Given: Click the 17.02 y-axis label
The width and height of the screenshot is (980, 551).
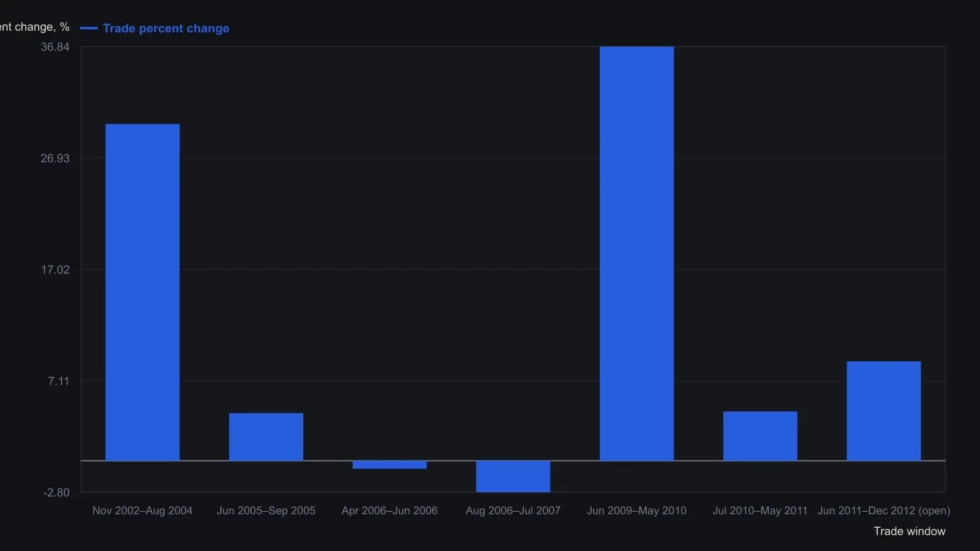Looking at the screenshot, I should 55,270.
